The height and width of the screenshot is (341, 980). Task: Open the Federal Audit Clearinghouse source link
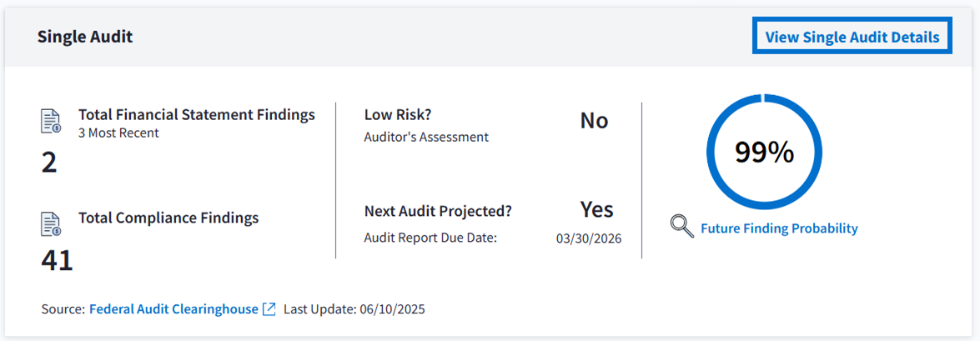pyautogui.click(x=173, y=309)
